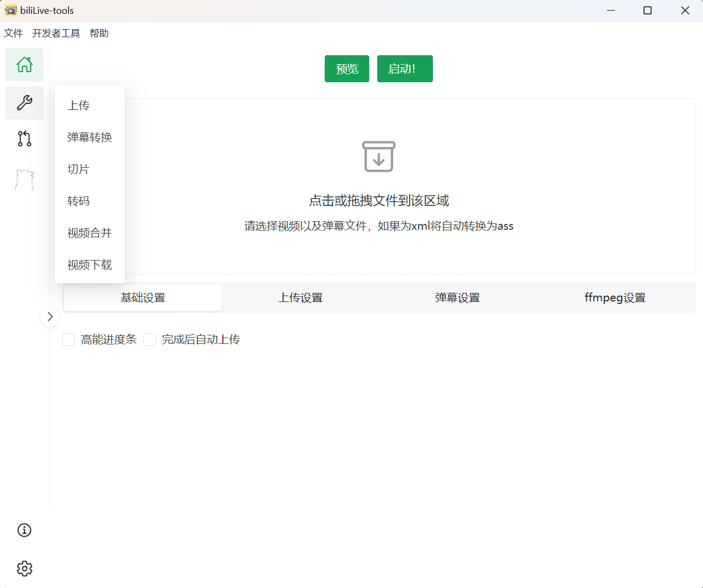Click the dotted outline sidebar icon
This screenshot has height=588, width=703.
coord(24,180)
